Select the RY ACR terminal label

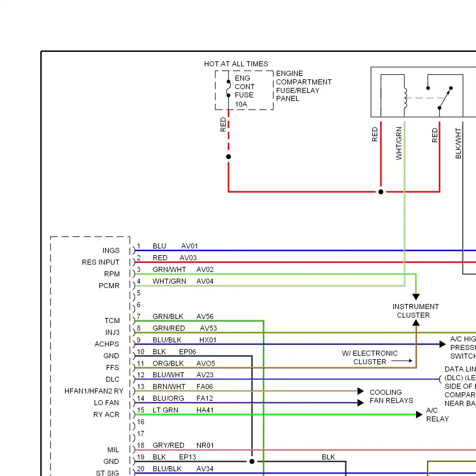click(x=106, y=414)
